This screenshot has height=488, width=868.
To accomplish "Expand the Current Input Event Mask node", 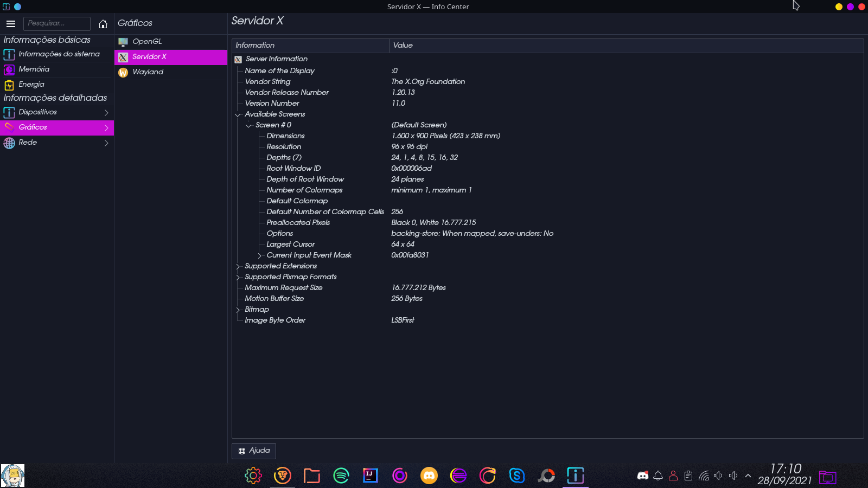I will pyautogui.click(x=259, y=255).
